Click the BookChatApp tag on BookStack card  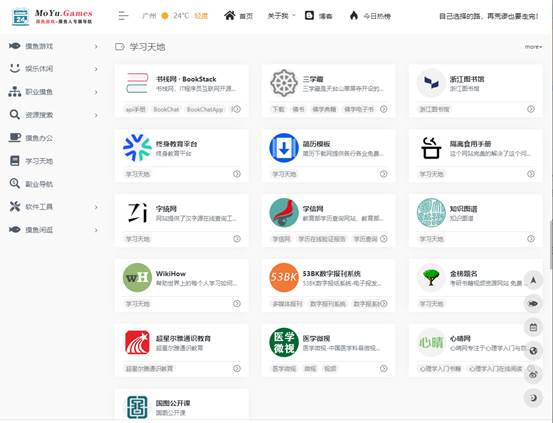tap(205, 109)
